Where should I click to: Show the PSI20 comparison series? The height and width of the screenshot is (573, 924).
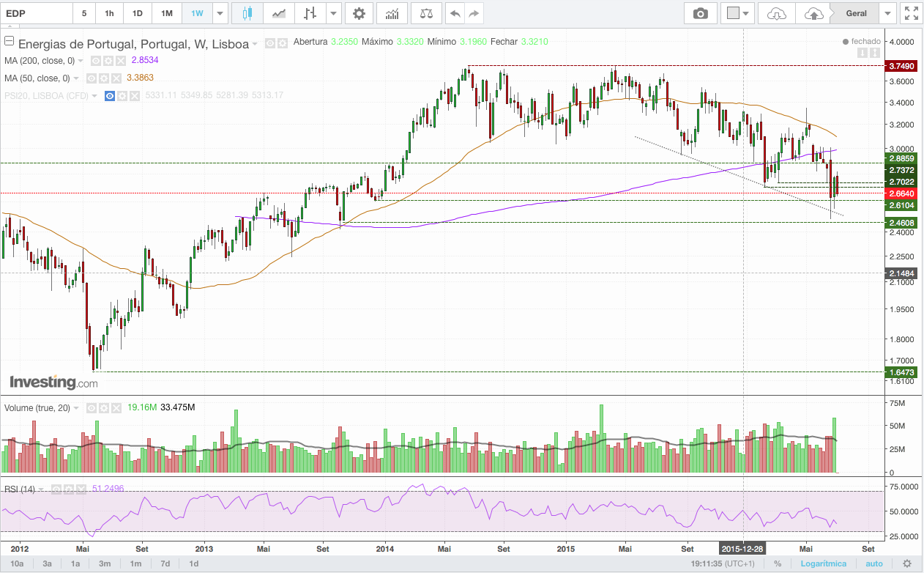[110, 96]
